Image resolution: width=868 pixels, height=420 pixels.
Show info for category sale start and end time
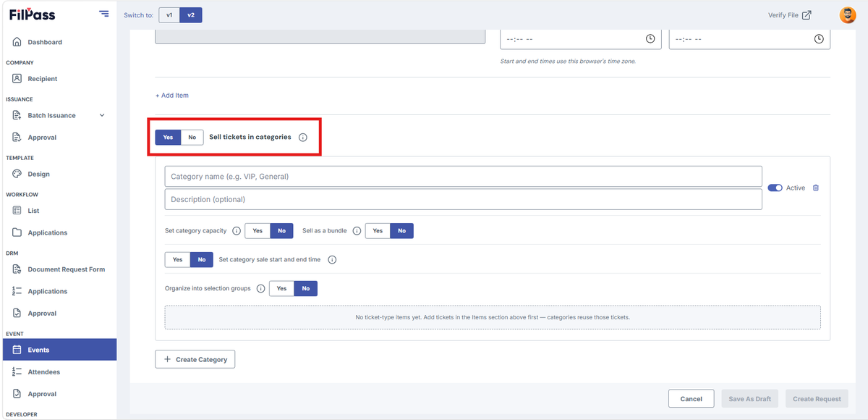[332, 259]
